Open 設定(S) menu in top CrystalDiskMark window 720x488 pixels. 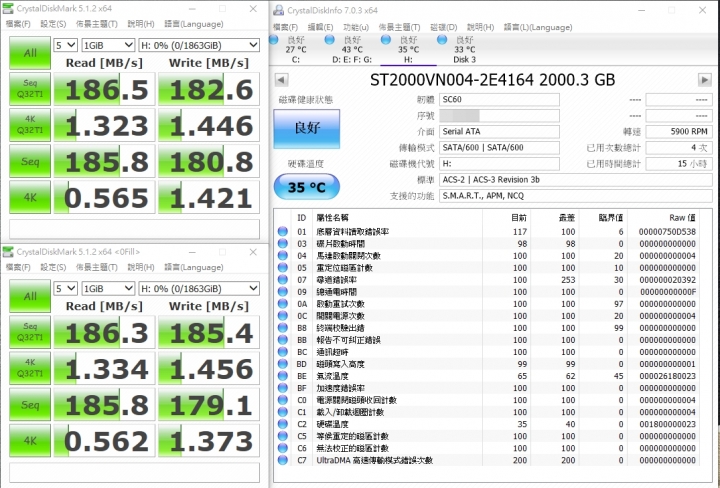click(x=53, y=24)
